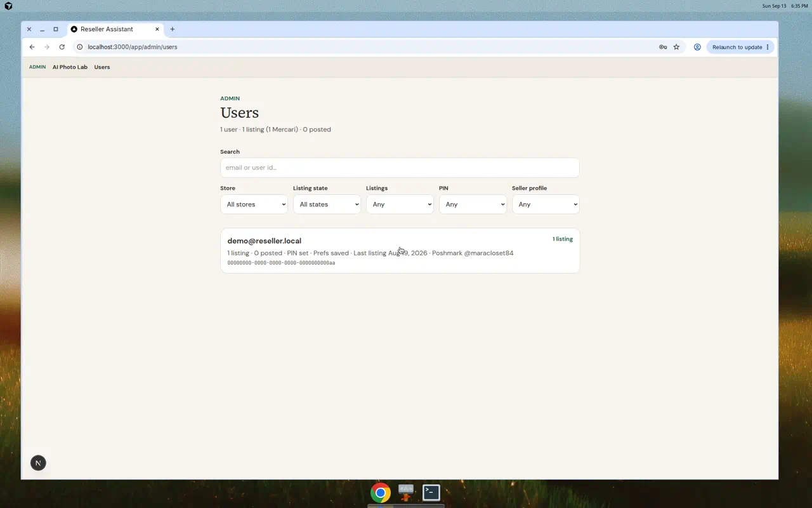Click the Users page heading
This screenshot has height=508, width=812.
pyautogui.click(x=240, y=113)
